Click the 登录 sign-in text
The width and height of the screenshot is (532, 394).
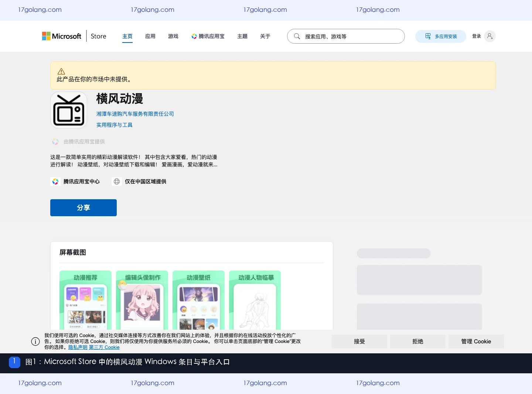tap(477, 36)
